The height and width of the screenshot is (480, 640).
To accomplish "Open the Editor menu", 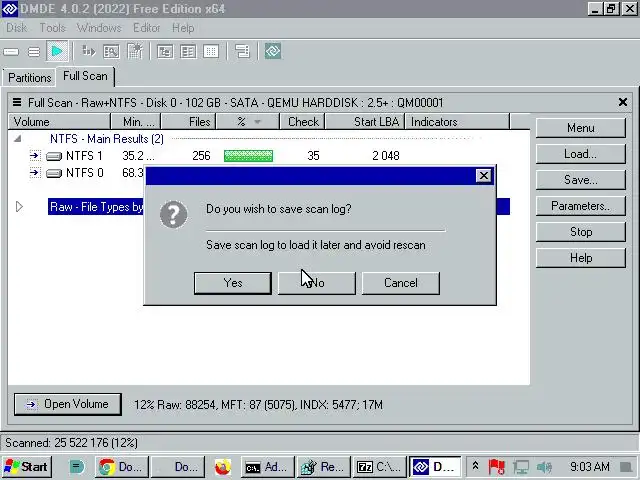I will pyautogui.click(x=147, y=28).
